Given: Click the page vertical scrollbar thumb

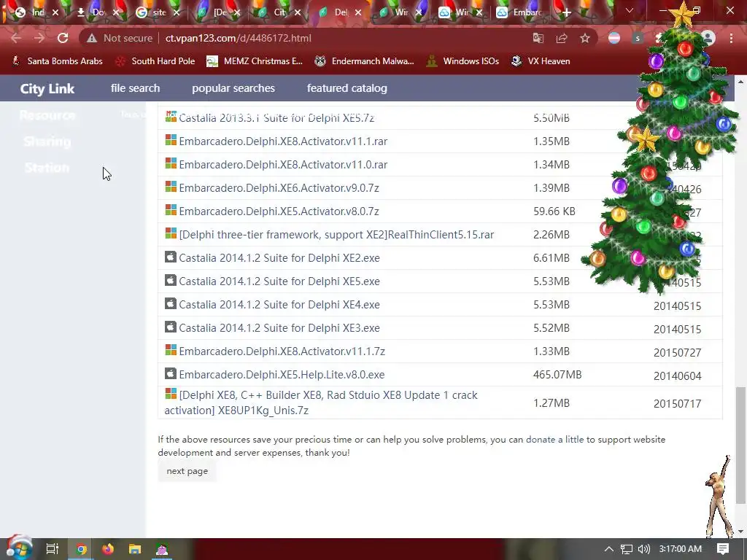Looking at the screenshot, I should point(740,445).
